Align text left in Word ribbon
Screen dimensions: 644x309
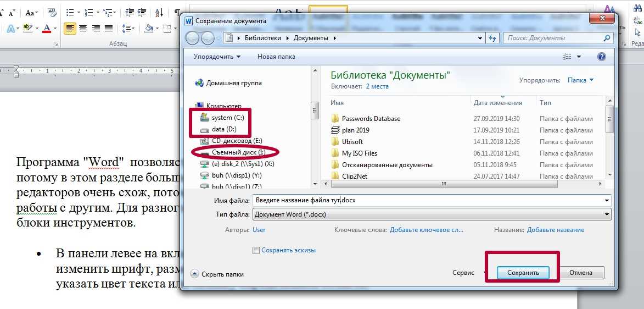tap(70, 29)
